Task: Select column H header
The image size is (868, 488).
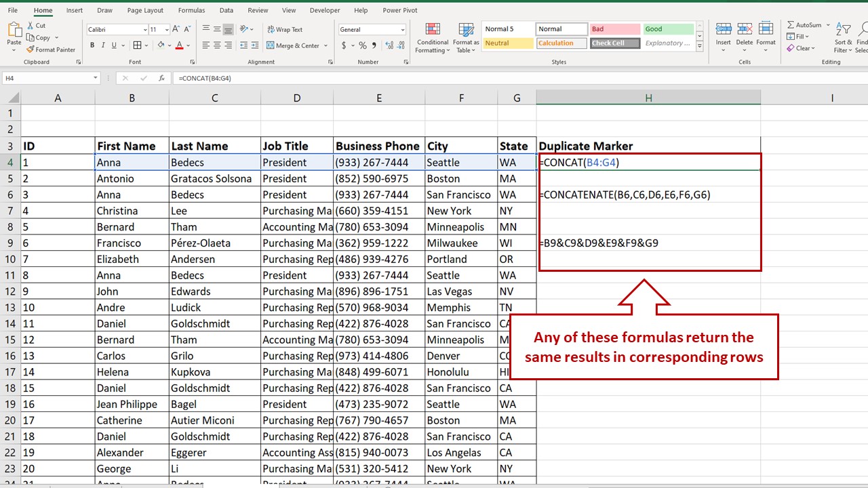Action: coord(648,98)
